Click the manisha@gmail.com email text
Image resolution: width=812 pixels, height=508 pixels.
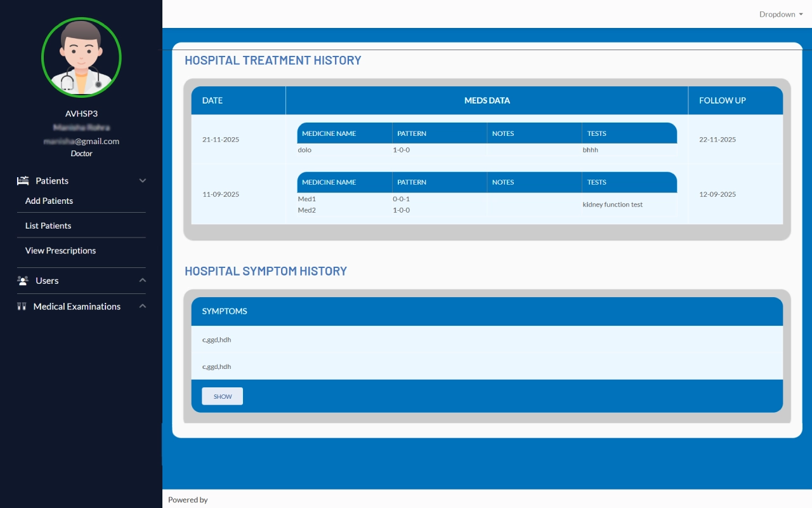pyautogui.click(x=81, y=142)
